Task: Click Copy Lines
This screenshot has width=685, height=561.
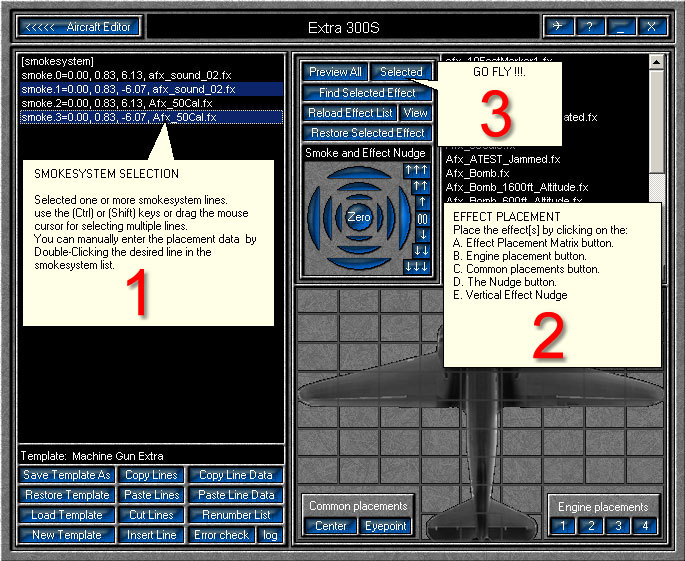Action: (x=151, y=474)
